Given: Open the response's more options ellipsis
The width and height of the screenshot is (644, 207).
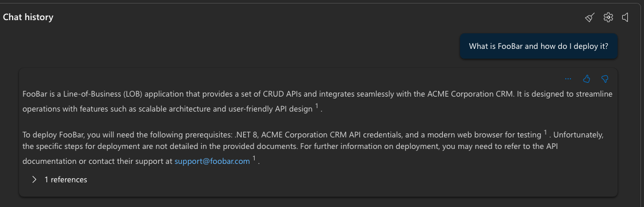Looking at the screenshot, I should pyautogui.click(x=568, y=79).
